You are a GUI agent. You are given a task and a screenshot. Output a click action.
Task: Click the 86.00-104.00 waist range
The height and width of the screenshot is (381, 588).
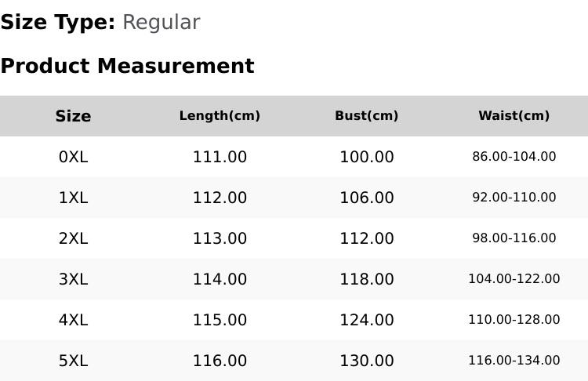(x=514, y=156)
